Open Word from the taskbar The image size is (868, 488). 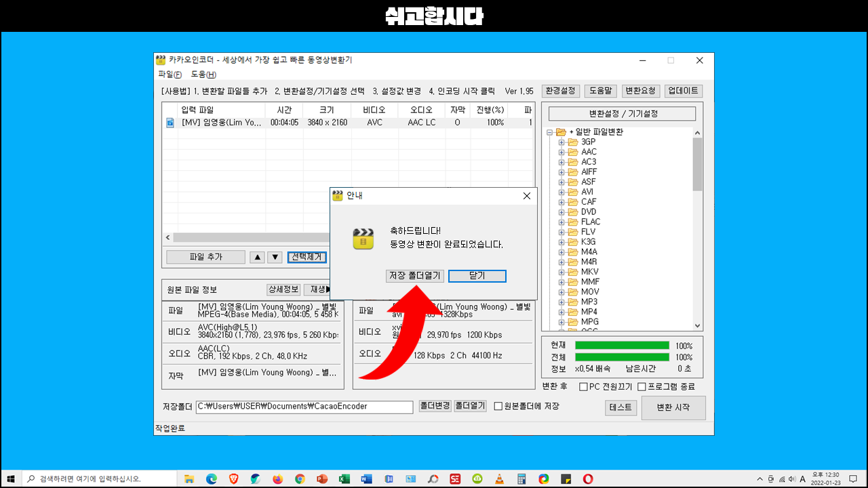pyautogui.click(x=367, y=479)
